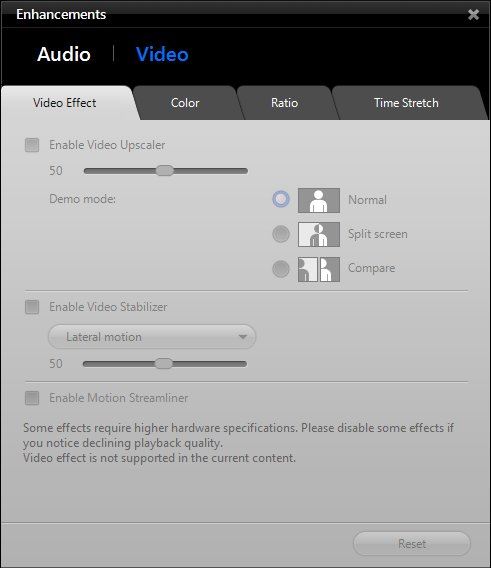Click the Normal demo mode thumbnail icon

click(x=319, y=200)
